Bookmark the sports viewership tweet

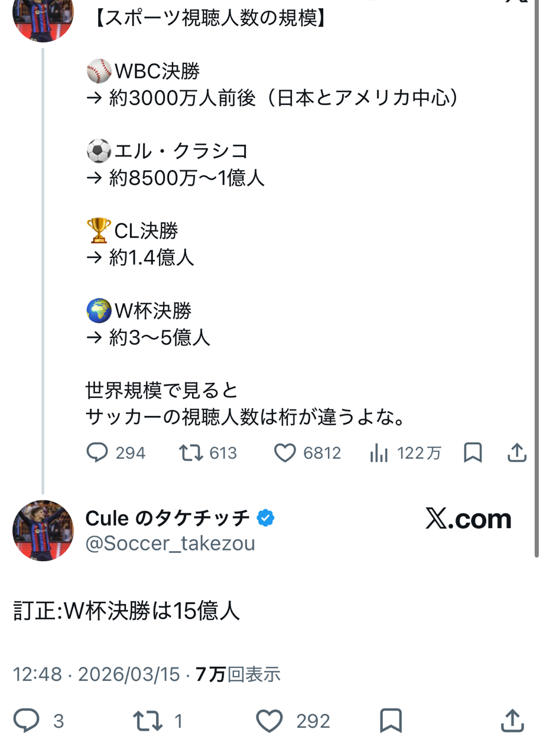[473, 453]
